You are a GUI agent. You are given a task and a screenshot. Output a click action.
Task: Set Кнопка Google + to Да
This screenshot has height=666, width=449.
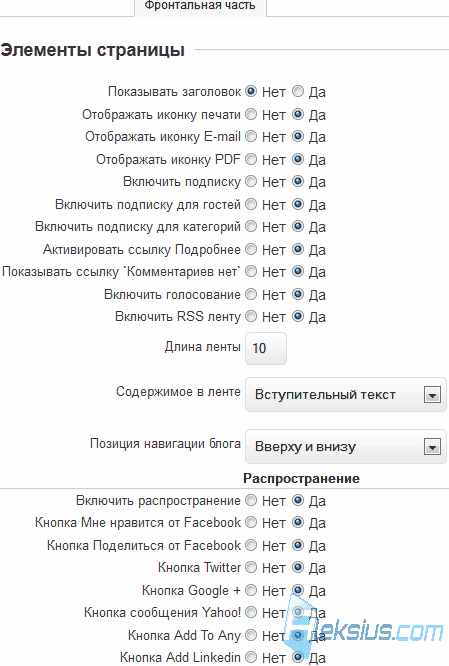[298, 590]
